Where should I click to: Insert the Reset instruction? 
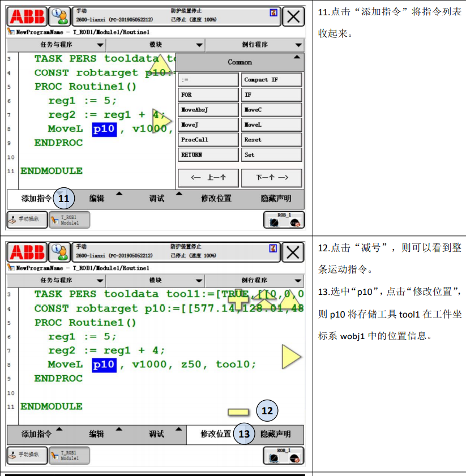[272, 140]
